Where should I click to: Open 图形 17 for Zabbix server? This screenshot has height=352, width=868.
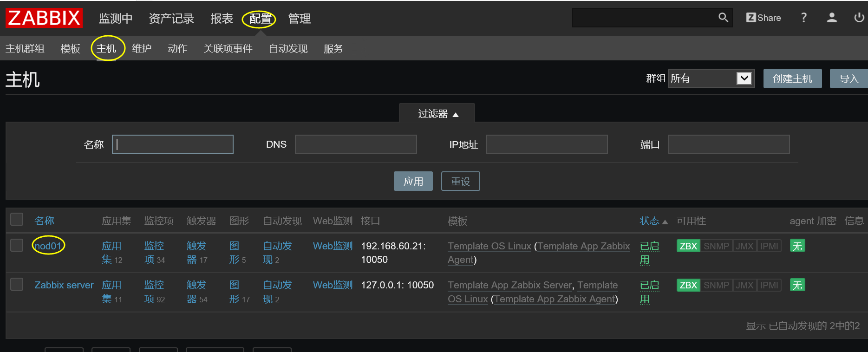[239, 292]
